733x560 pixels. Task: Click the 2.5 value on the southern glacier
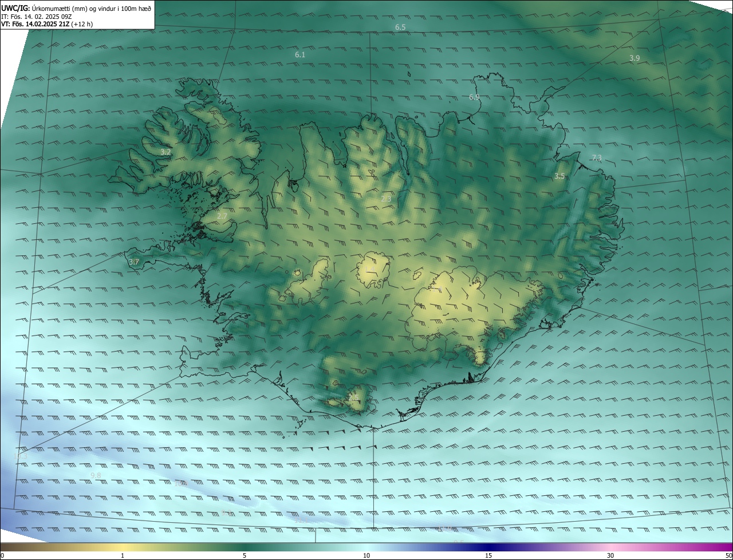click(x=353, y=396)
